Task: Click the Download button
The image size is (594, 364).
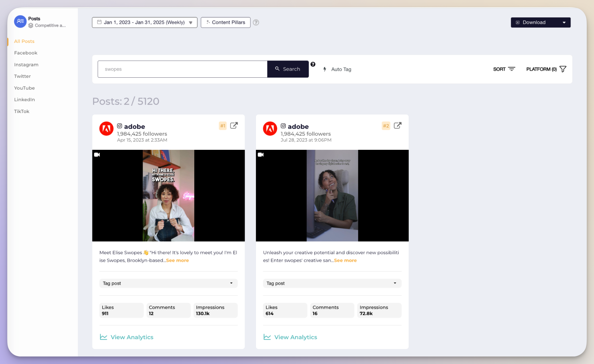Action: tap(541, 22)
